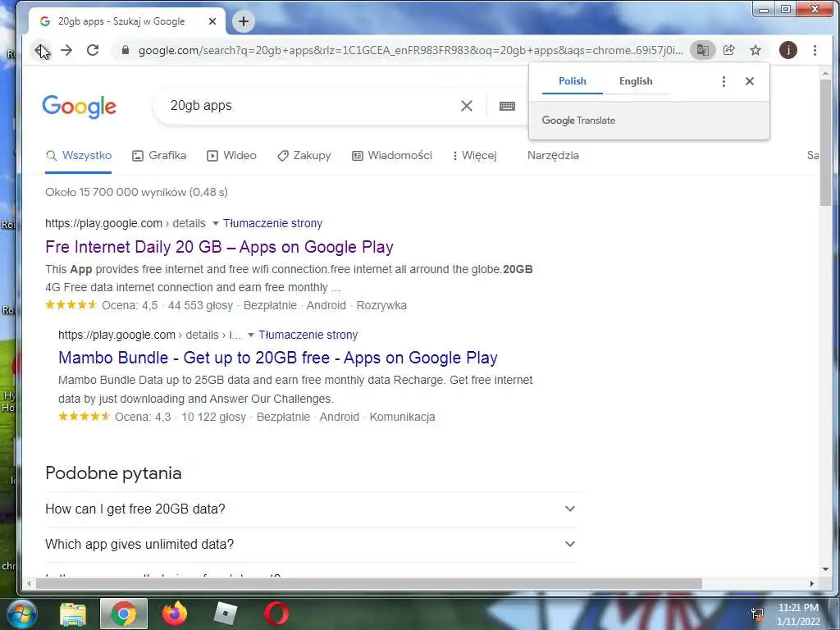Close the Google Translate popup
Image resolution: width=840 pixels, height=630 pixels.
[750, 81]
